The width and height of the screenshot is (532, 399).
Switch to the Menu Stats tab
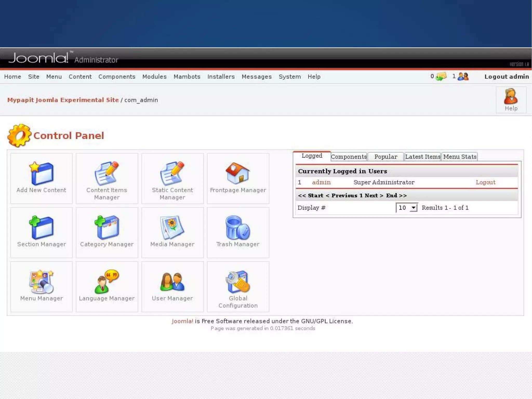460,157
